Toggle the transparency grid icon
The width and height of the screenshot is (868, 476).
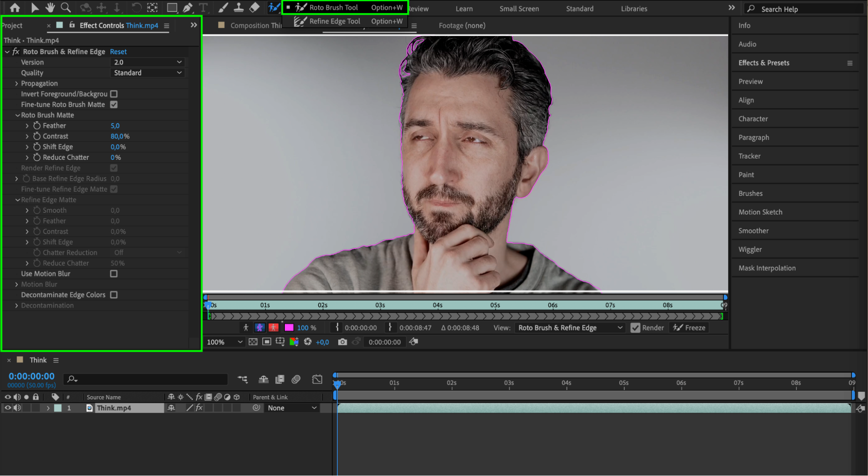click(253, 342)
